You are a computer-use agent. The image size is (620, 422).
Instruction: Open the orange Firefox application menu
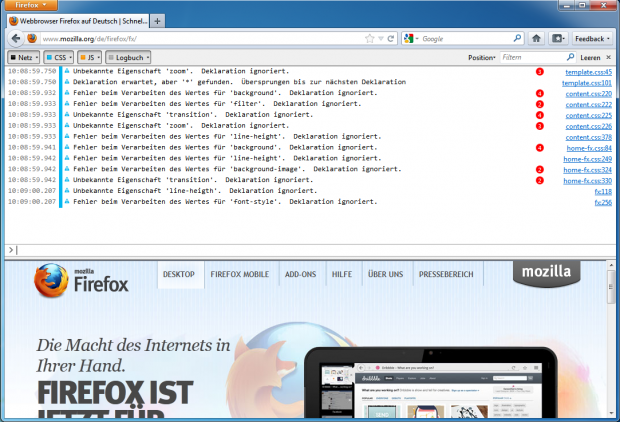point(31,5)
